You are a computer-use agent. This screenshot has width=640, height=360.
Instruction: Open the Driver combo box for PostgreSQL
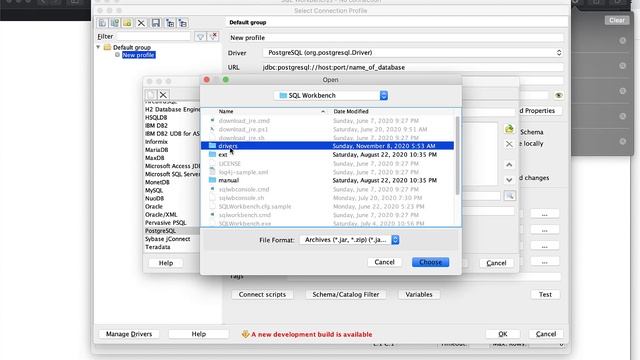click(x=413, y=53)
